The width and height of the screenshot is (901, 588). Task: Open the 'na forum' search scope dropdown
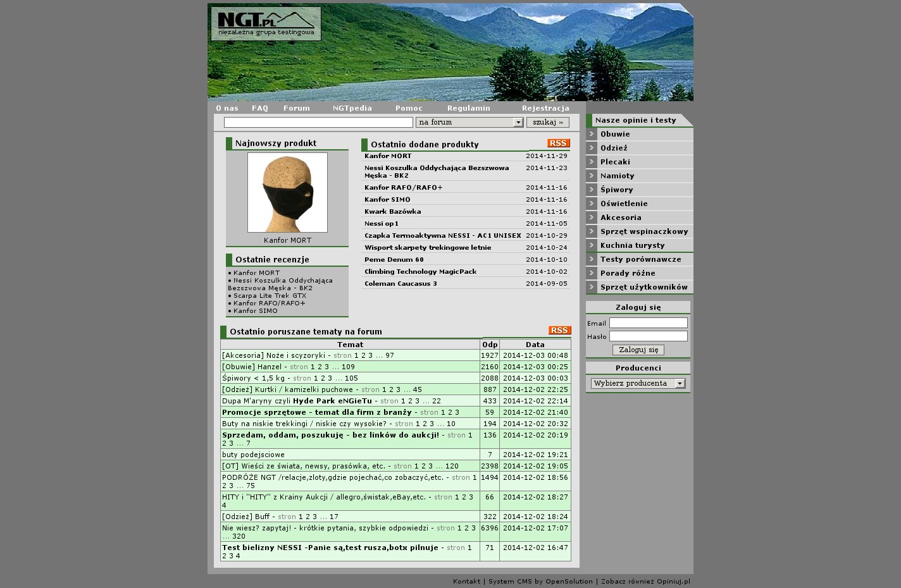pos(469,123)
